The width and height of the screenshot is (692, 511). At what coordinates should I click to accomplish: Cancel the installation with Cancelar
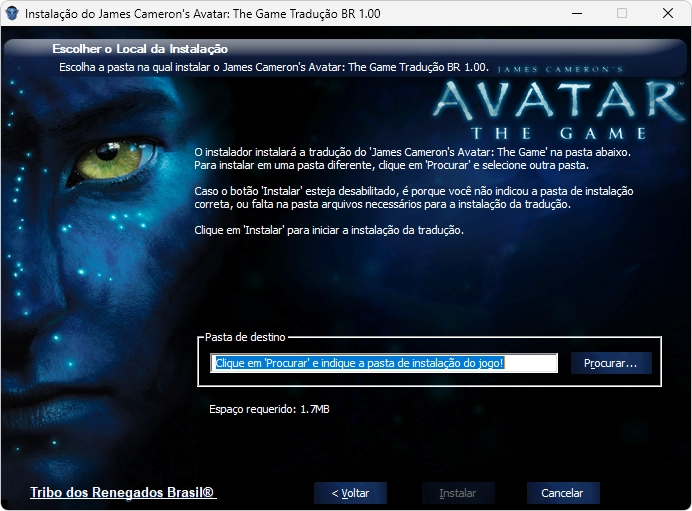[x=563, y=493]
